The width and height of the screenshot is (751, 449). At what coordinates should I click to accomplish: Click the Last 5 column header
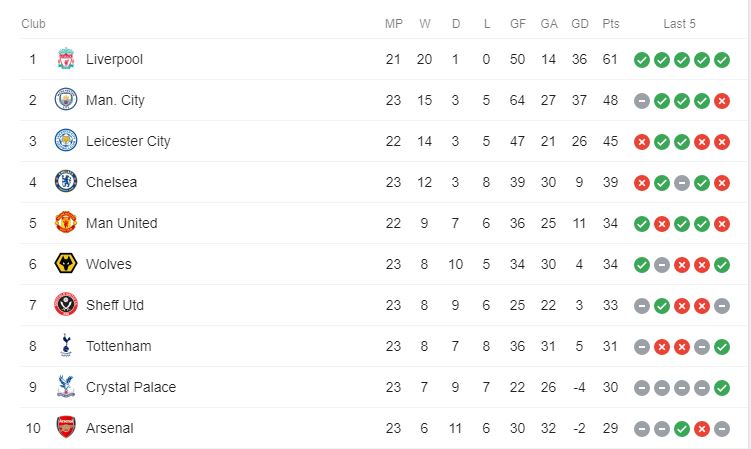(679, 24)
